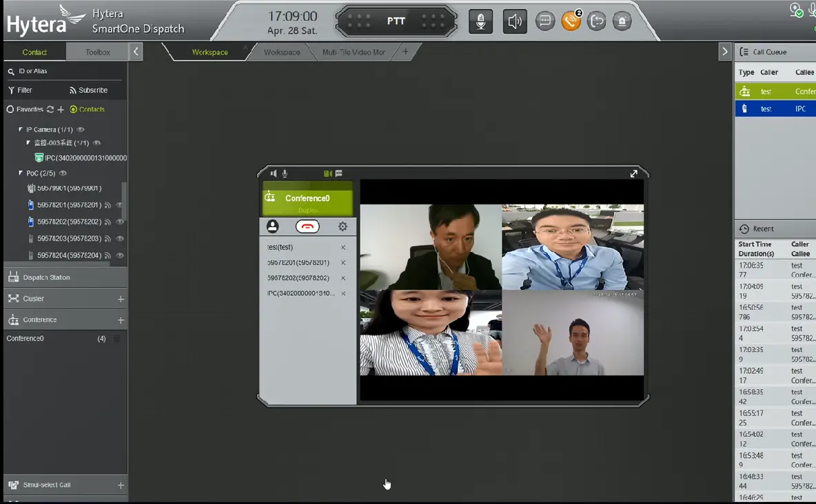Toggle visibility eye next to PoC group

coord(61,173)
